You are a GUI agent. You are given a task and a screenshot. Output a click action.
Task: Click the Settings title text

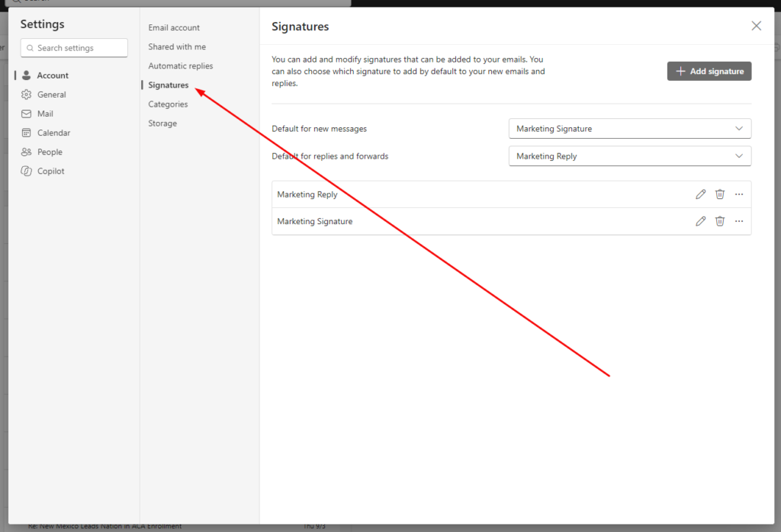pyautogui.click(x=43, y=24)
